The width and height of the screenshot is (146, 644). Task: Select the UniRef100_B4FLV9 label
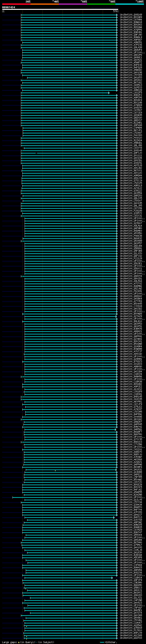point(131,633)
